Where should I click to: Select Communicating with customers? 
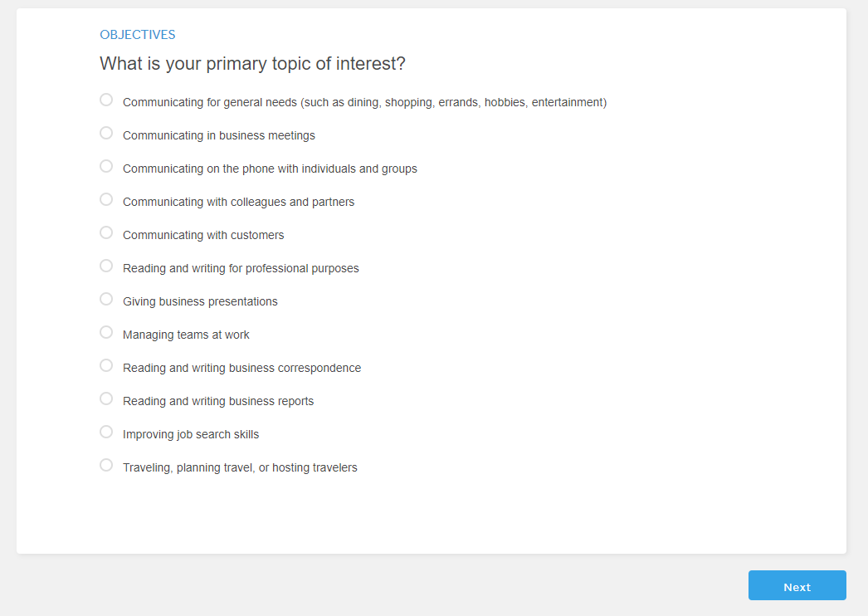coord(105,232)
